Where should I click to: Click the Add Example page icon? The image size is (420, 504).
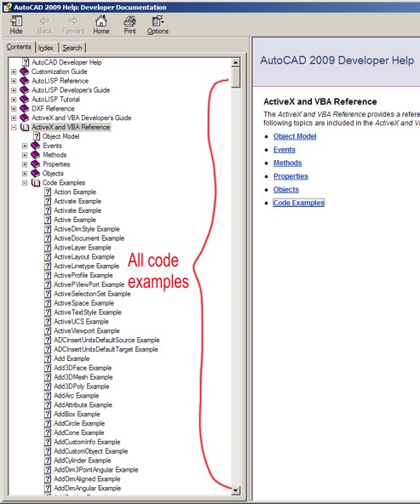pos(48,358)
